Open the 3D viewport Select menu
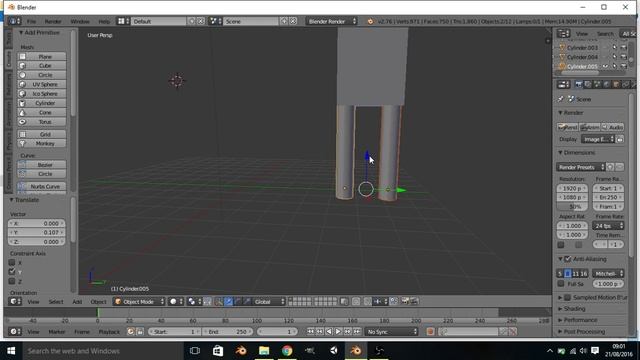640x360 pixels. tap(56, 302)
